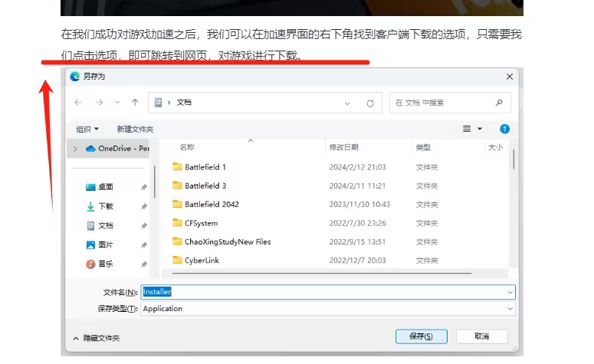
Task: Expand the OneDrive tree node
Action: pyautogui.click(x=75, y=149)
